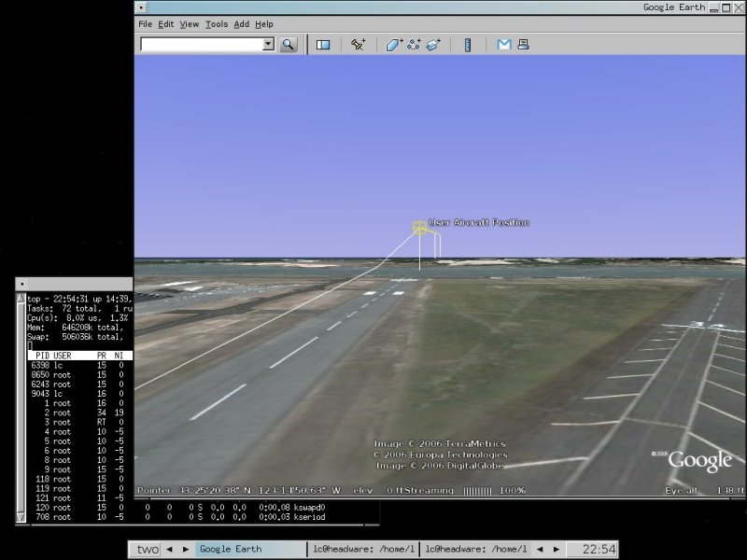Switch to second lc@headware terminal task
This screenshot has width=747, height=560.
click(x=476, y=549)
